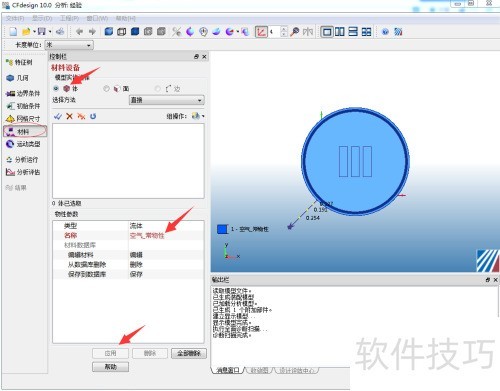
Task: Open 分析评估 analysis evaluation task
Action: click(23, 172)
